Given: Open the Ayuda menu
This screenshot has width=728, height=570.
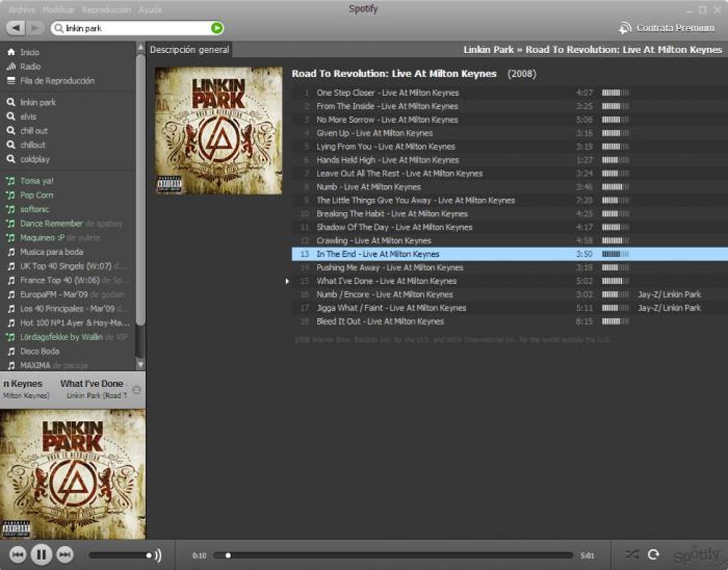Looking at the screenshot, I should [x=150, y=10].
